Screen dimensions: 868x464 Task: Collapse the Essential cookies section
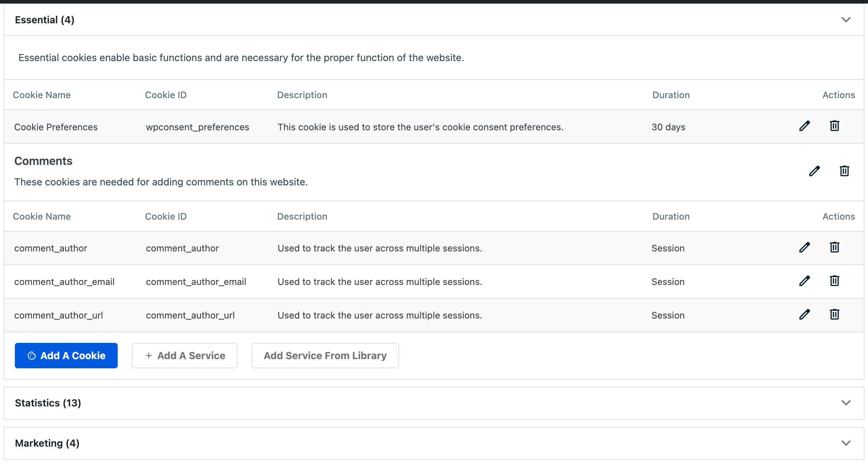click(x=845, y=20)
